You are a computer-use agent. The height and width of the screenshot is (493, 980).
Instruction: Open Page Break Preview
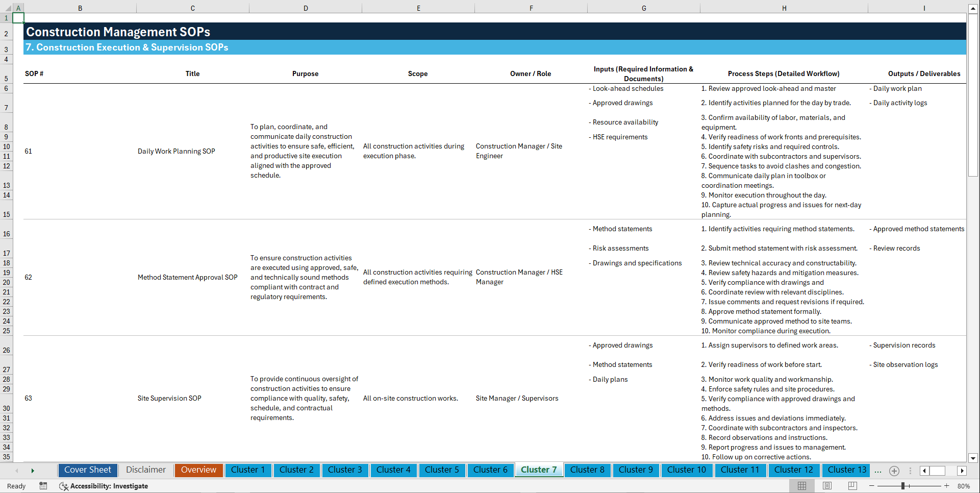coord(852,486)
